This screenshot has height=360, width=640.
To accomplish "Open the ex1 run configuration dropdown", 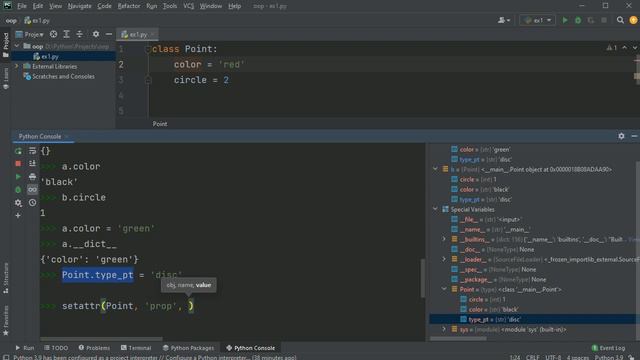I will [x=538, y=20].
